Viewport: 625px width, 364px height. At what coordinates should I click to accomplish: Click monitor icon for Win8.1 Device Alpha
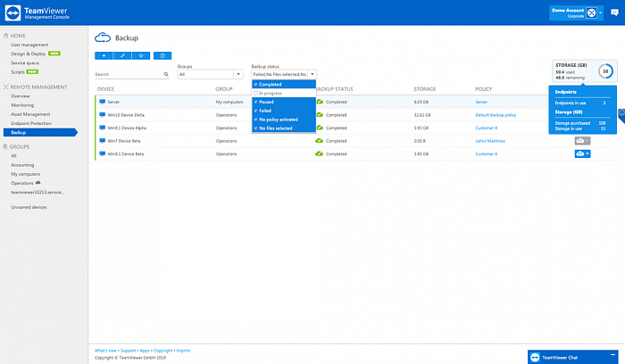pyautogui.click(x=103, y=128)
